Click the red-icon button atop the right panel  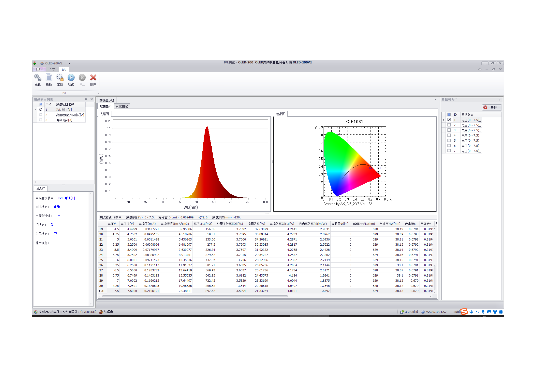point(491,107)
